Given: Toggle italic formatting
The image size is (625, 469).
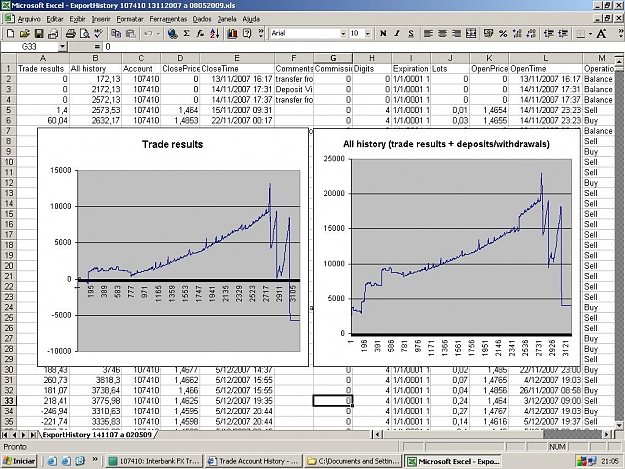Looking at the screenshot, I should pyautogui.click(x=397, y=34).
